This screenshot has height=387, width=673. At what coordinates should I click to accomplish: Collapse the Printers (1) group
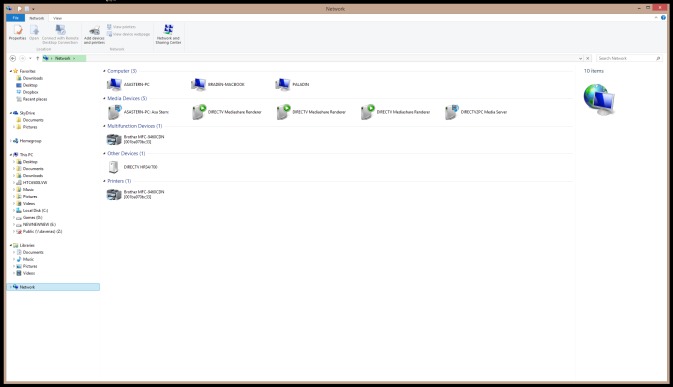[104, 181]
